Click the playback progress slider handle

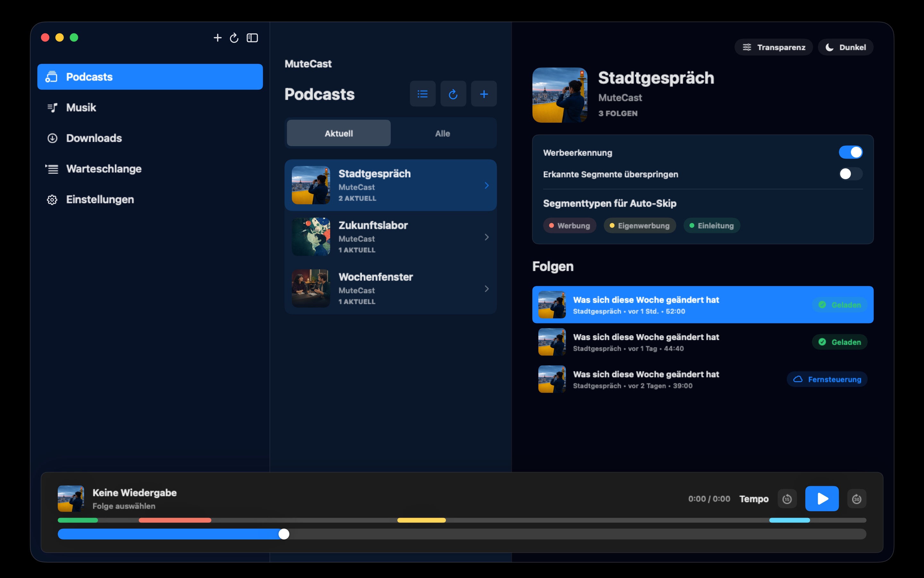(284, 534)
